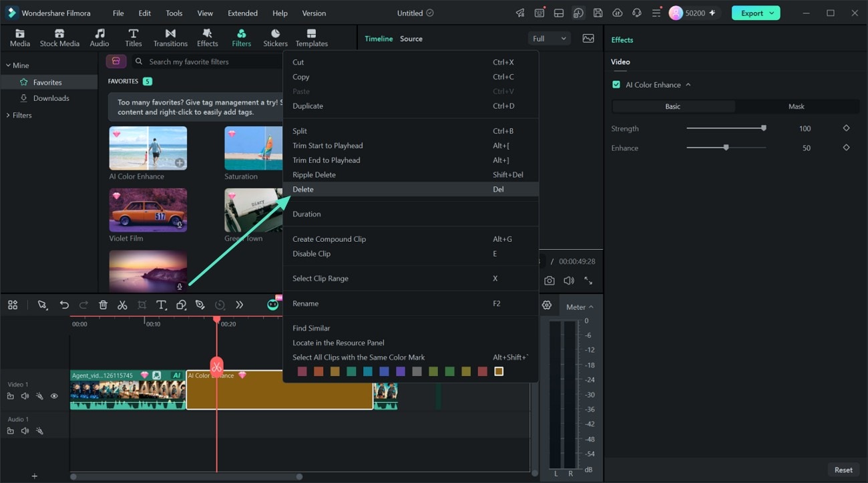Lock the Audio 1 track
Image resolution: width=868 pixels, height=483 pixels.
[x=10, y=431]
